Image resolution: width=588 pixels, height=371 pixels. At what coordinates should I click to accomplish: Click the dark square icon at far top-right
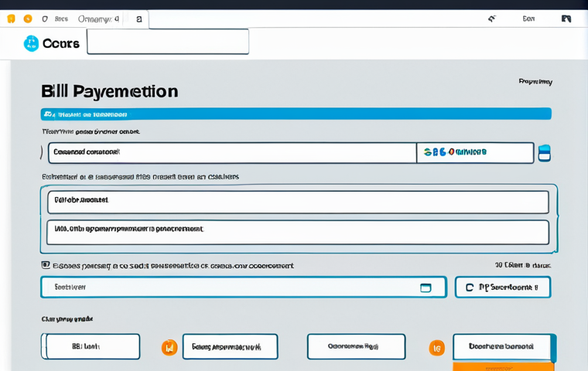coord(566,19)
